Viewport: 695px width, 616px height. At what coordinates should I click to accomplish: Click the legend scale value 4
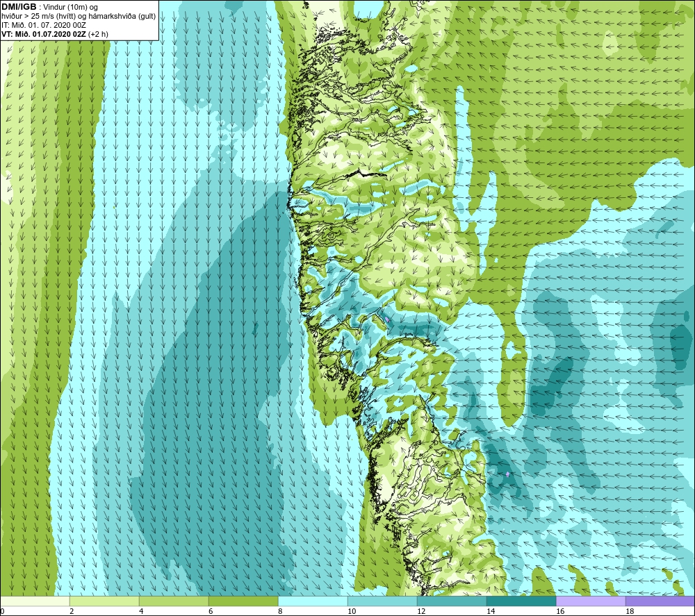coord(141,611)
